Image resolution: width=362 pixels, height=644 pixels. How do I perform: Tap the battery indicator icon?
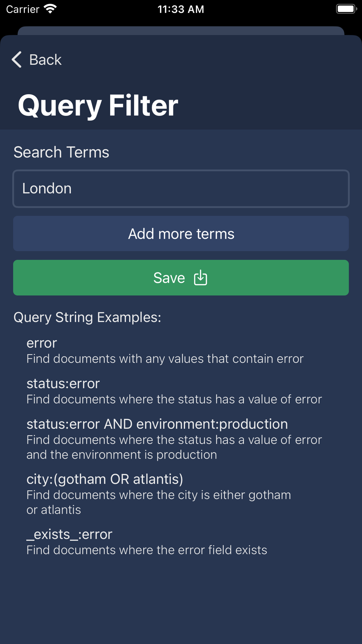[346, 9]
